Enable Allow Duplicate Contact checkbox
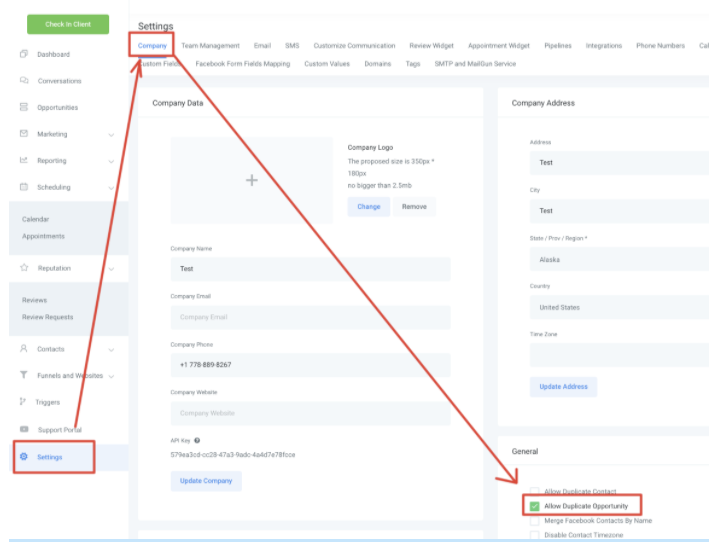709x542 pixels. click(x=535, y=492)
